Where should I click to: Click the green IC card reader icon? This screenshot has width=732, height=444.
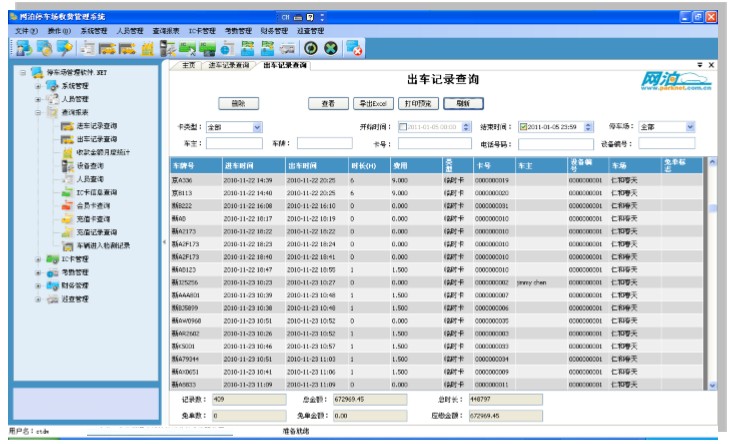tap(207, 48)
